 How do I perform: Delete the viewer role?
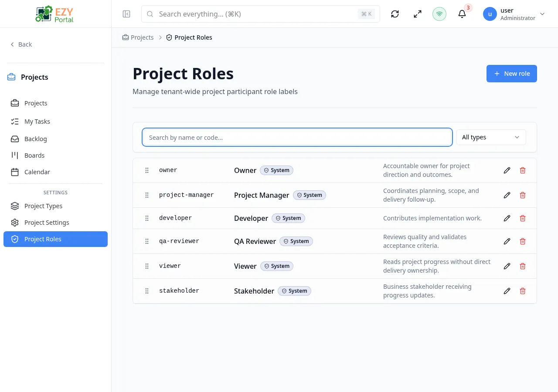523,266
